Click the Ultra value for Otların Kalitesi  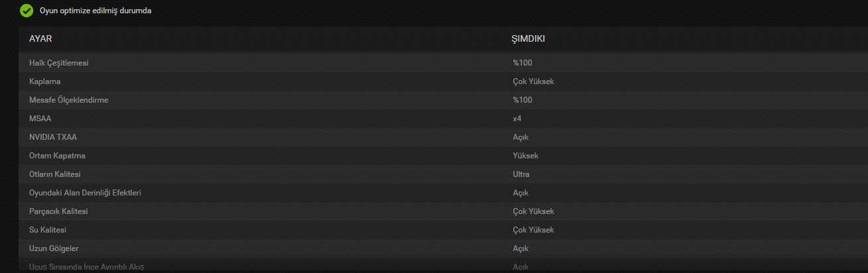pyautogui.click(x=521, y=174)
